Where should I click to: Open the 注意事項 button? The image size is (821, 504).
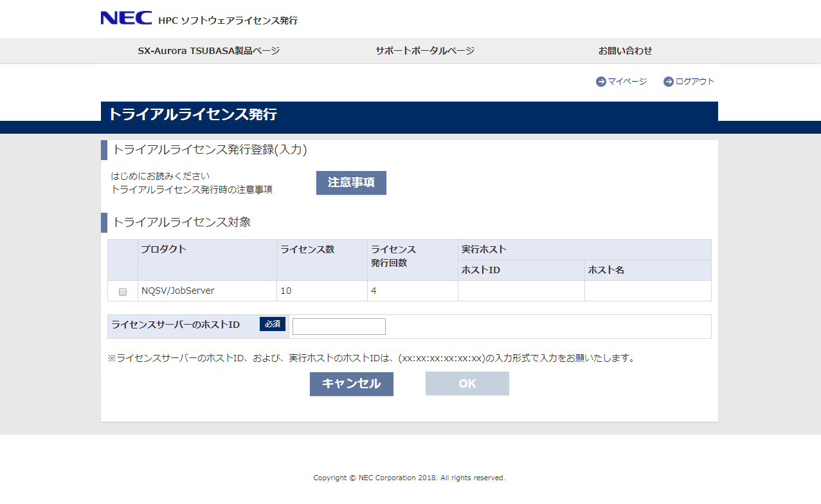[x=351, y=183]
